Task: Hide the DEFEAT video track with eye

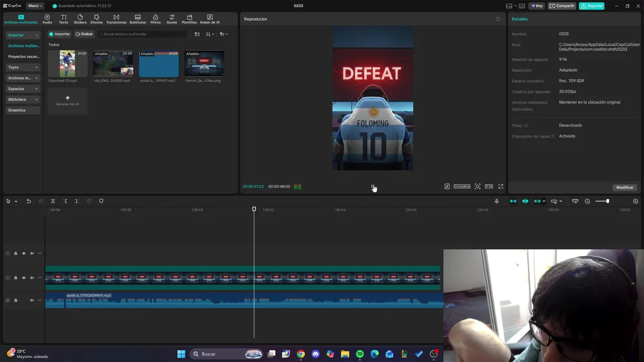Action: coord(24,278)
